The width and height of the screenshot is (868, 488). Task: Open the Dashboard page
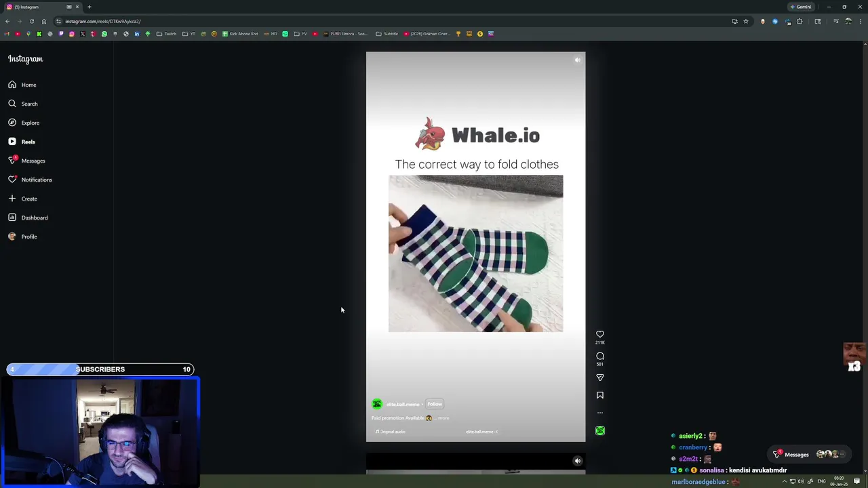[28, 218]
